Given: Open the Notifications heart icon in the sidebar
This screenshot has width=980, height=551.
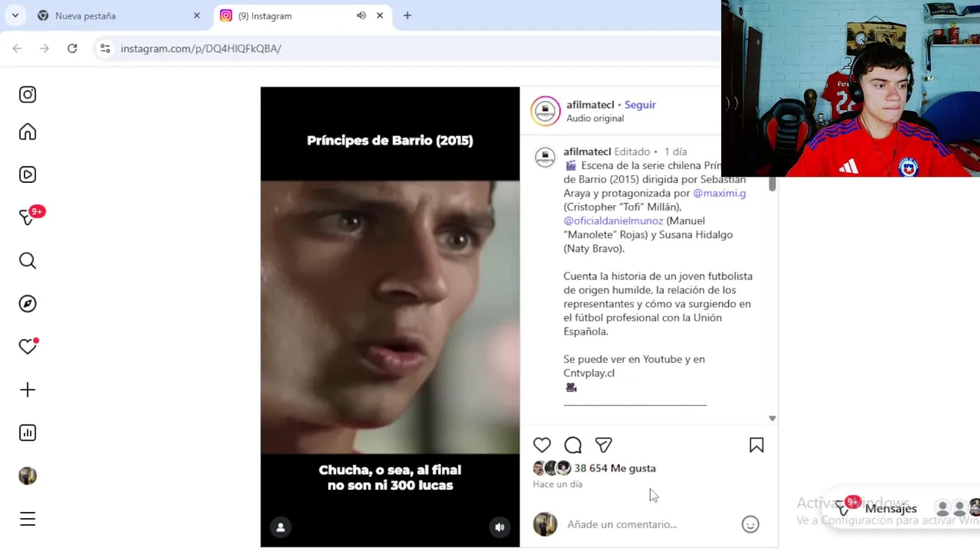Looking at the screenshot, I should [28, 347].
